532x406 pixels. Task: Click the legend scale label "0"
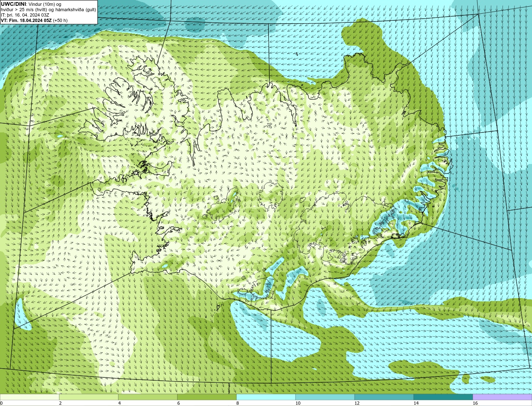(2, 403)
